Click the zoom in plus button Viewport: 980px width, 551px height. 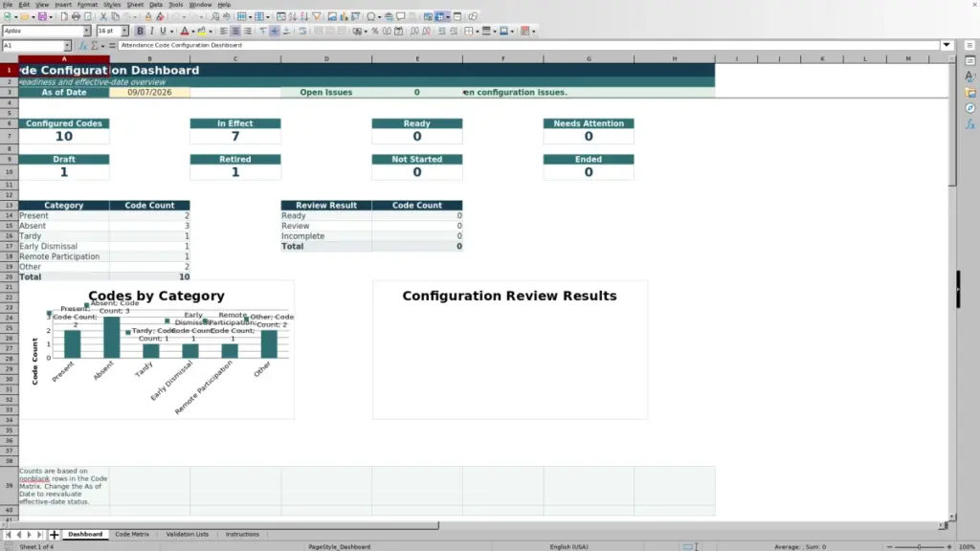948,546
